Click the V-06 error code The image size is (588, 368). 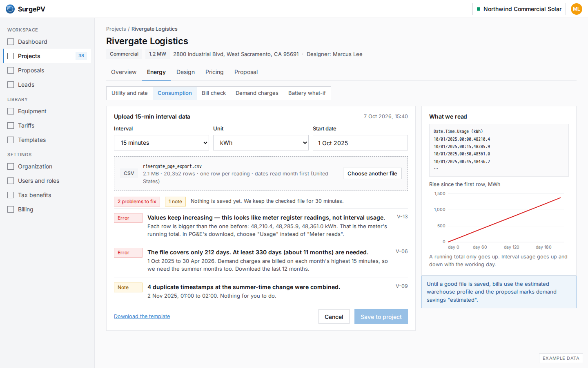click(402, 251)
